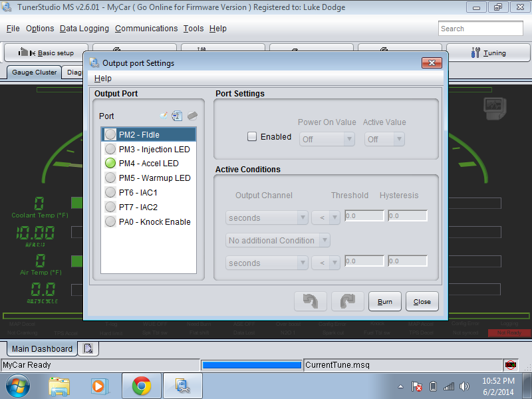Click the PT7 - IAC2 status circle
This screenshot has width=532, height=399.
[110, 207]
